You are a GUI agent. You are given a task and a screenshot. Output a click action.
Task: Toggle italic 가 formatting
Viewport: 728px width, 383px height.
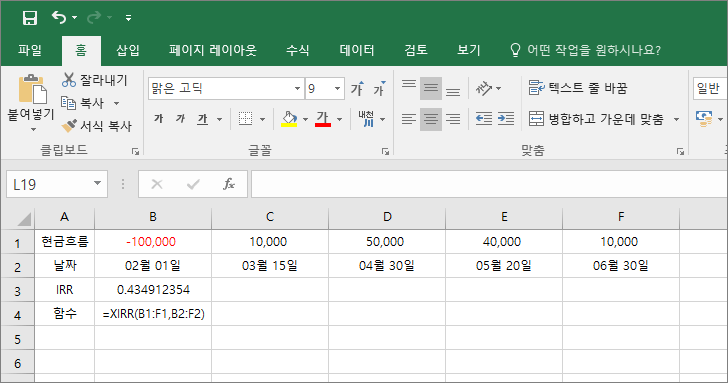tap(181, 119)
